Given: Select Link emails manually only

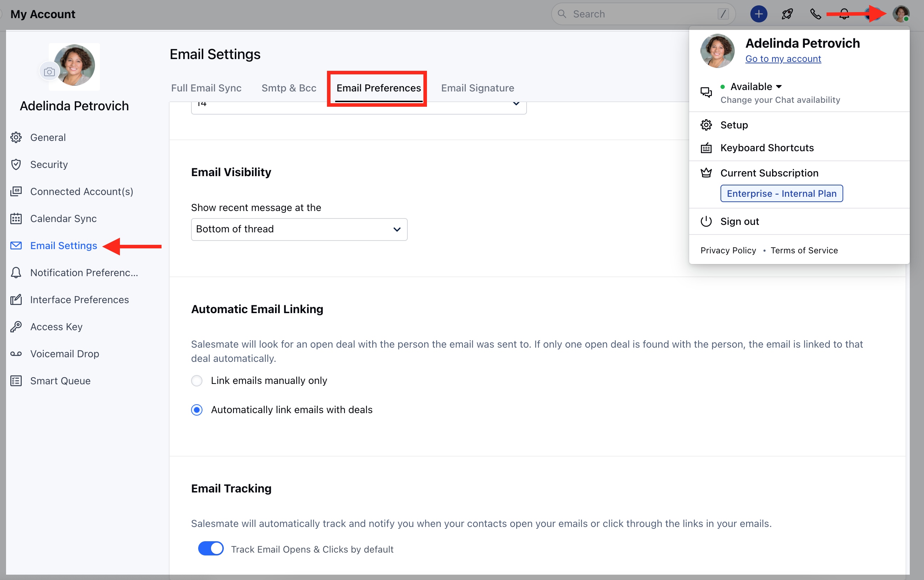Looking at the screenshot, I should [197, 380].
